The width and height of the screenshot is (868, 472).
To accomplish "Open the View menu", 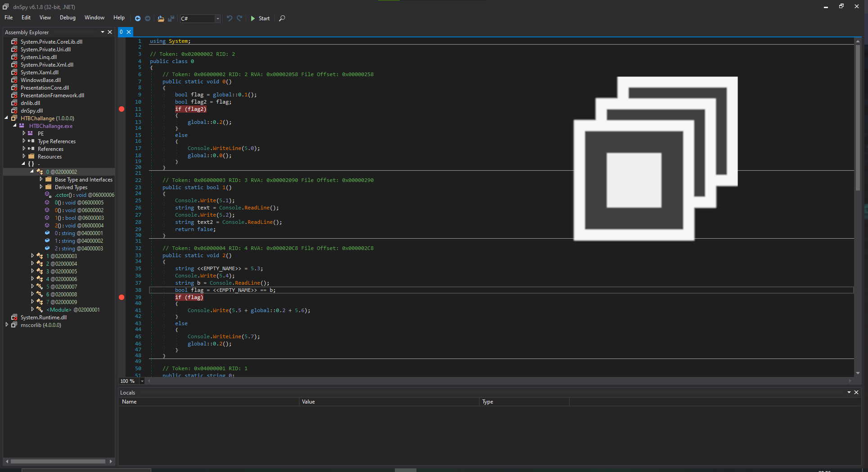I will click(x=45, y=18).
